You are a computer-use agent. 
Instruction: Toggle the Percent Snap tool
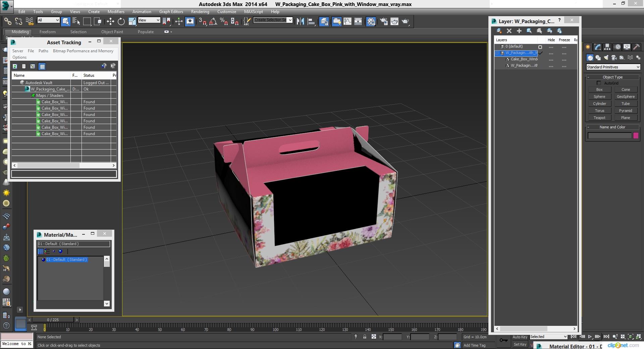pos(224,21)
